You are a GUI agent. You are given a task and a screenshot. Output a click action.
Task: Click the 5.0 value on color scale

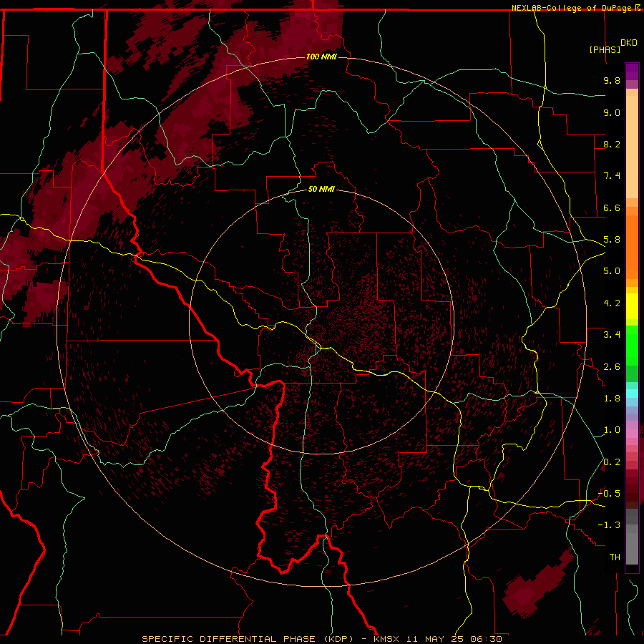[612, 271]
